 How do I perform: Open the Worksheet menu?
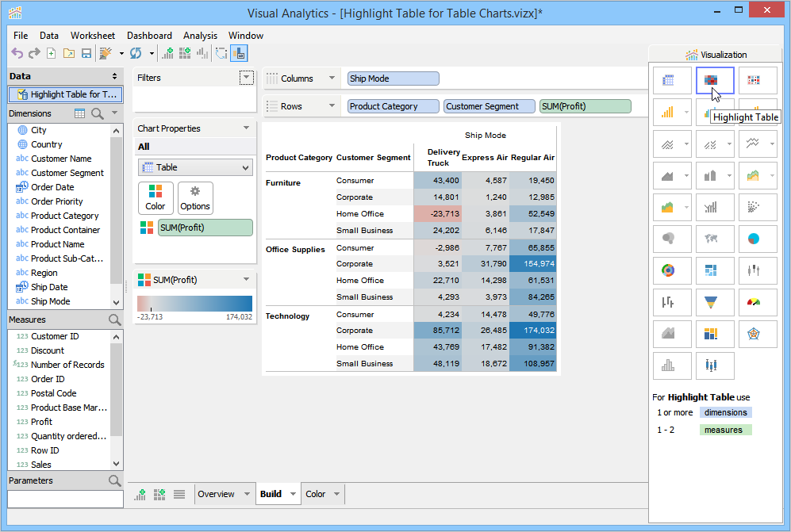[93, 36]
